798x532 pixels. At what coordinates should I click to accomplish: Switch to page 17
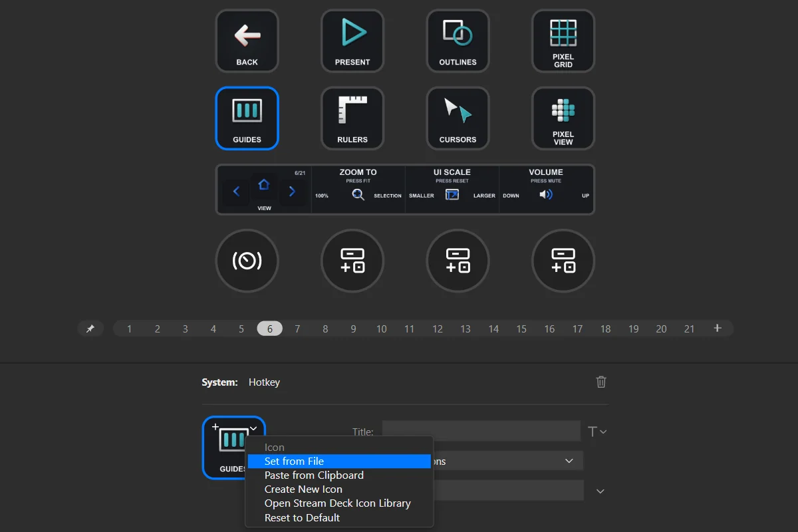[x=577, y=329]
